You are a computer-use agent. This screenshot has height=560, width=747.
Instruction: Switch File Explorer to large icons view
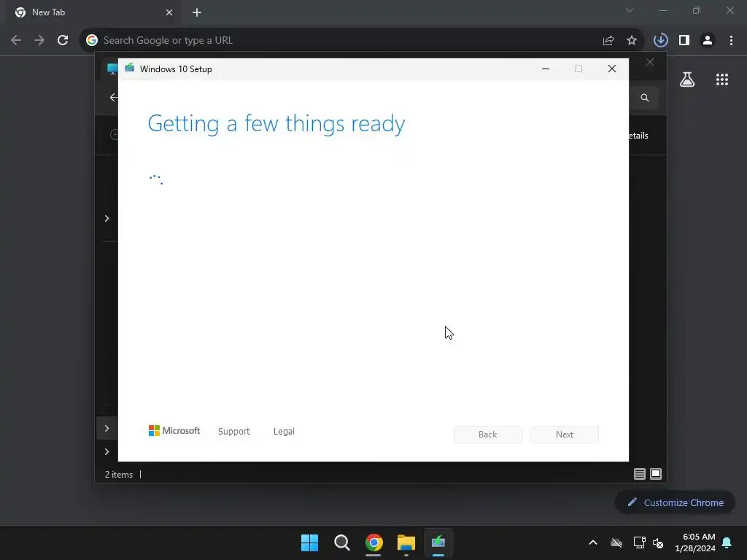656,474
